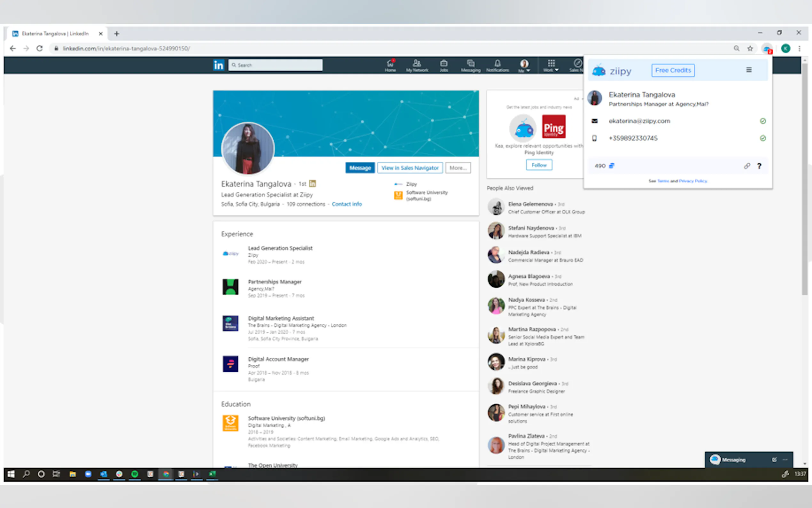The width and height of the screenshot is (812, 508).
Task: Open Spotify from the taskbar
Action: [135, 474]
